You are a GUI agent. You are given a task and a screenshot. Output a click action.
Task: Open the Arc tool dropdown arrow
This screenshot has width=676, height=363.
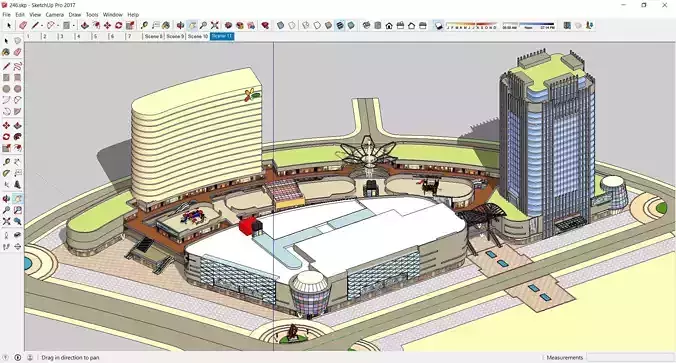pyautogui.click(x=58, y=25)
